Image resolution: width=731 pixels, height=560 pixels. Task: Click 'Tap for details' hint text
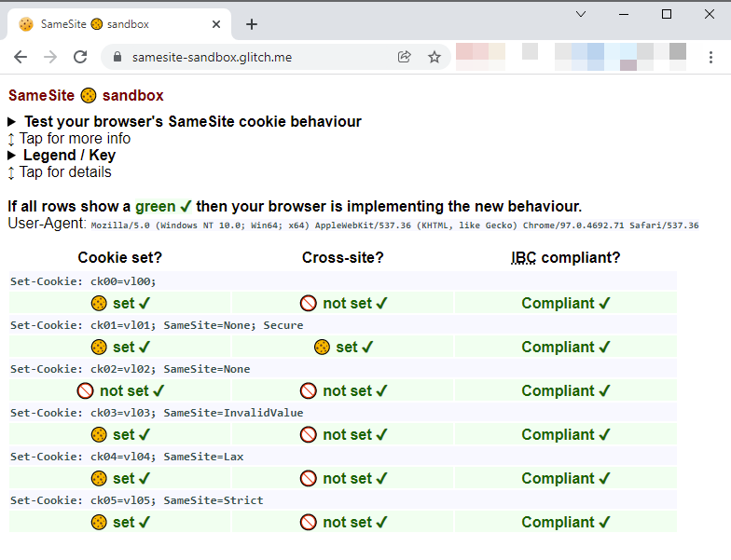point(65,171)
